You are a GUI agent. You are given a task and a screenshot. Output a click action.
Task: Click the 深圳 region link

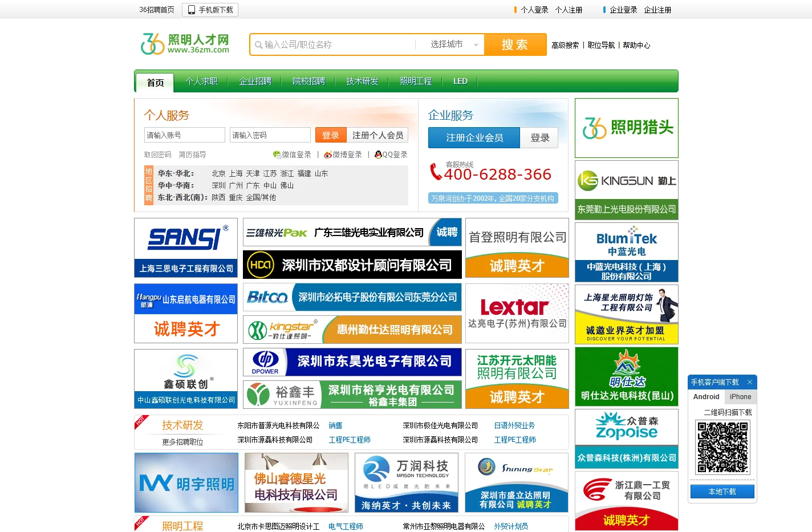(x=218, y=185)
